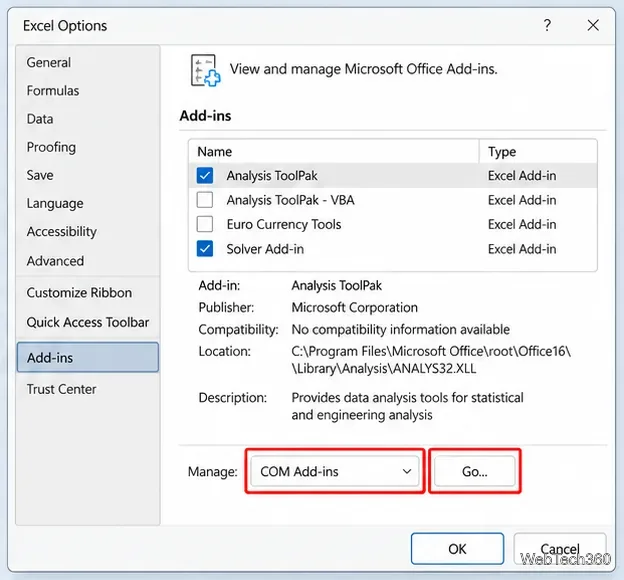The height and width of the screenshot is (580, 624).
Task: Click Excel Add-in type in Euro Currency row
Action: click(x=522, y=225)
